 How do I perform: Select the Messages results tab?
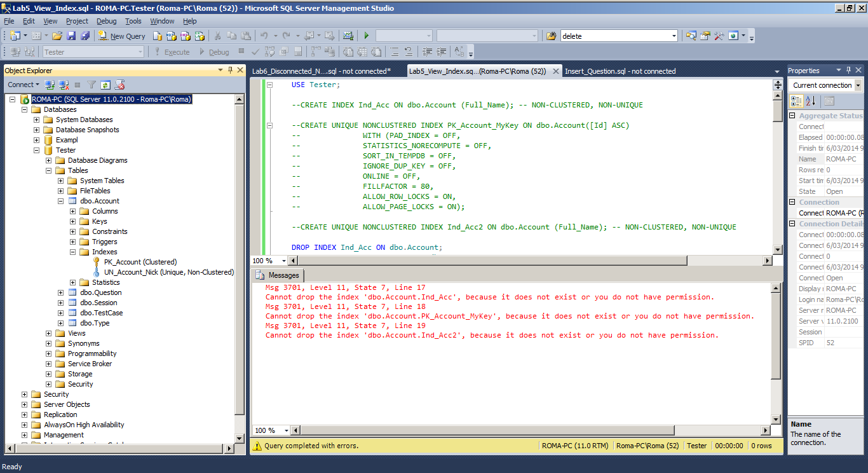point(278,275)
